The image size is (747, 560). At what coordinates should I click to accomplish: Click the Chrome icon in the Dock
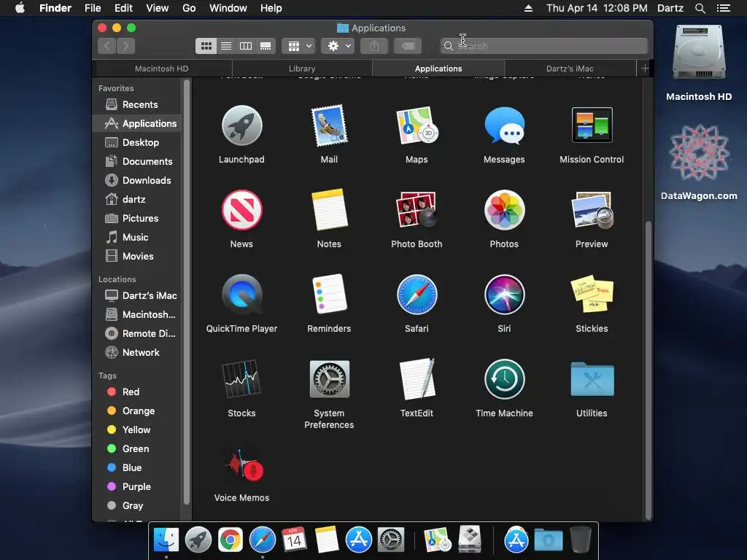230,540
